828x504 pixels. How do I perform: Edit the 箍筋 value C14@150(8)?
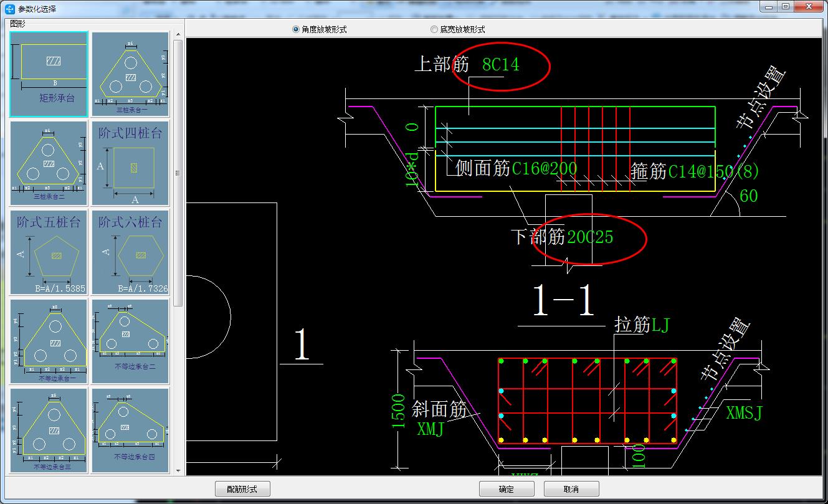tap(713, 171)
